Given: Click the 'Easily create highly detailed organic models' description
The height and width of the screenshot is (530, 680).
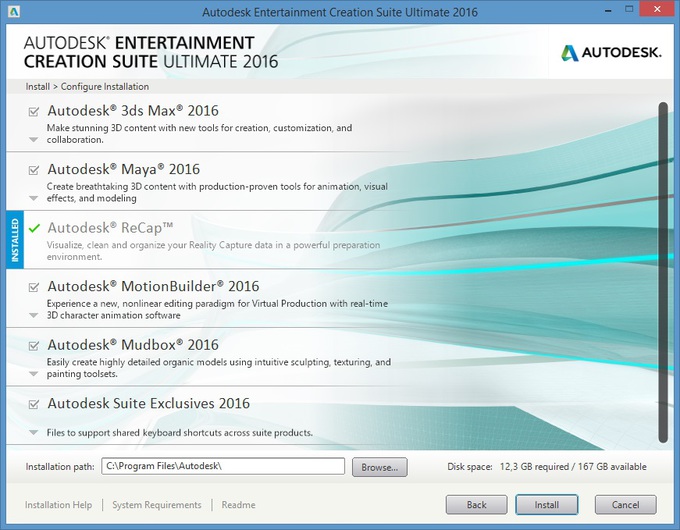Looking at the screenshot, I should coord(219,368).
